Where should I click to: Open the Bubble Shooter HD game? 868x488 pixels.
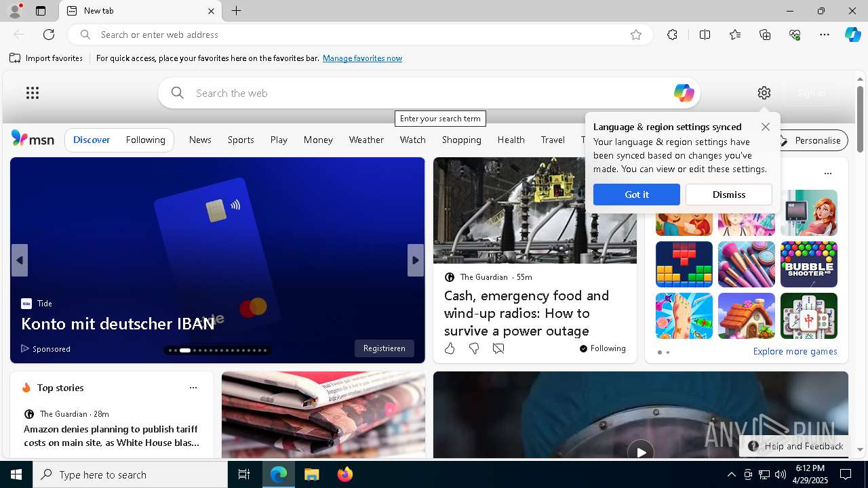click(809, 264)
